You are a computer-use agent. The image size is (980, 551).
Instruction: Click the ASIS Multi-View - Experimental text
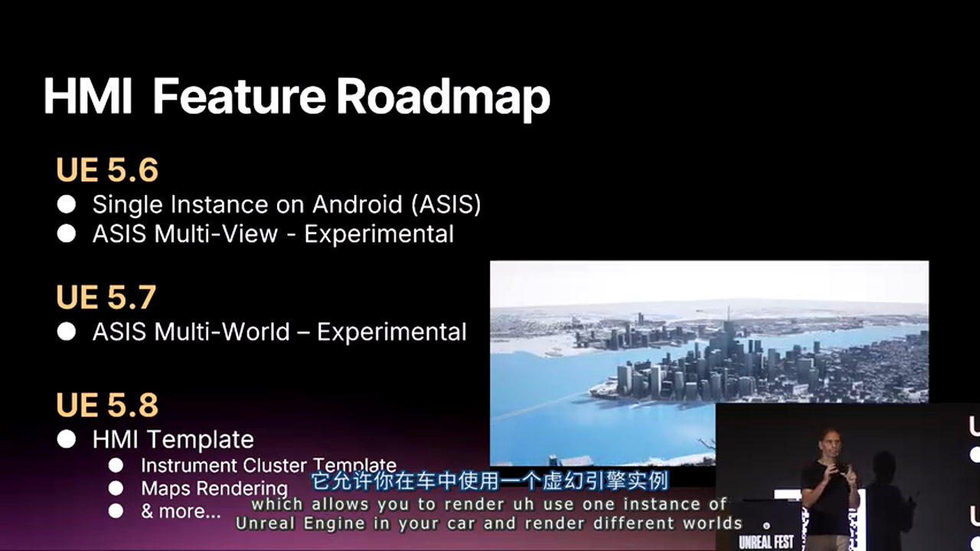pos(273,233)
